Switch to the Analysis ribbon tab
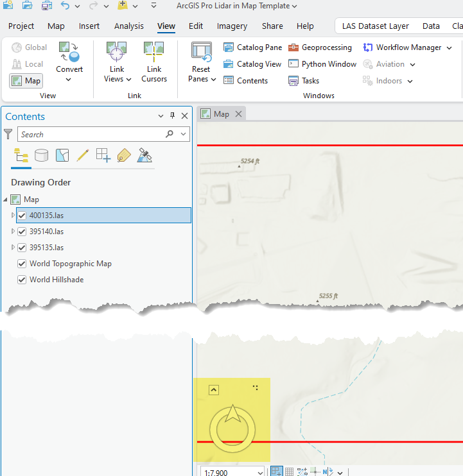Screen dimensions: 463x476 (129, 26)
